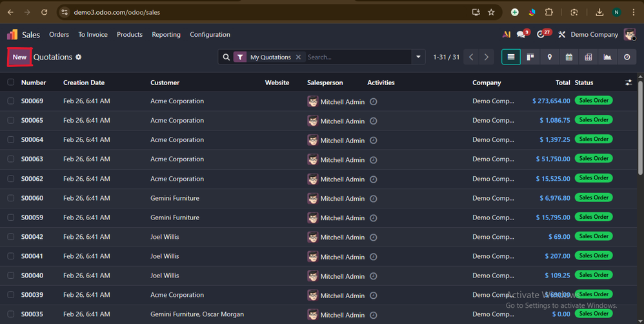Go to next page of records
Screen dimensions: 644x324
tap(487, 57)
